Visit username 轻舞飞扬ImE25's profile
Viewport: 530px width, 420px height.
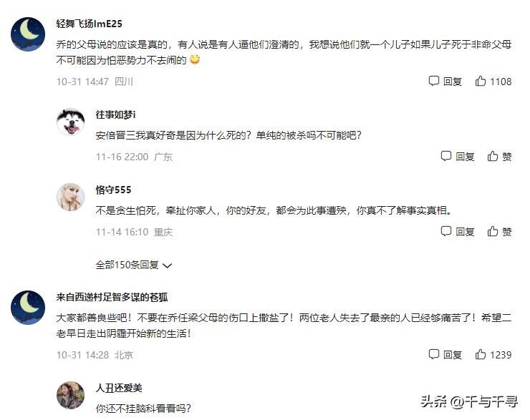coord(90,24)
